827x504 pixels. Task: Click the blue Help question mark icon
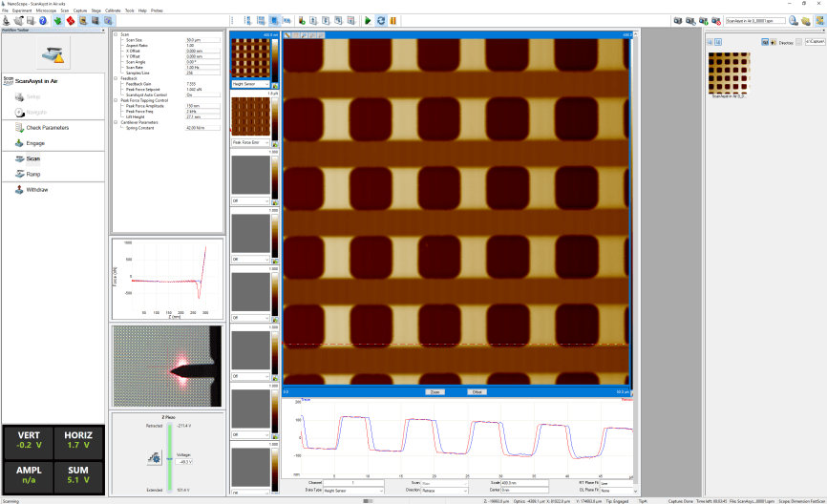[42, 19]
